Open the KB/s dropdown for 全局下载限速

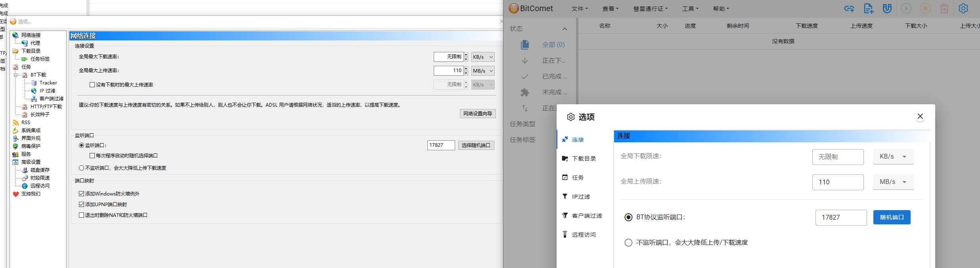(x=894, y=157)
